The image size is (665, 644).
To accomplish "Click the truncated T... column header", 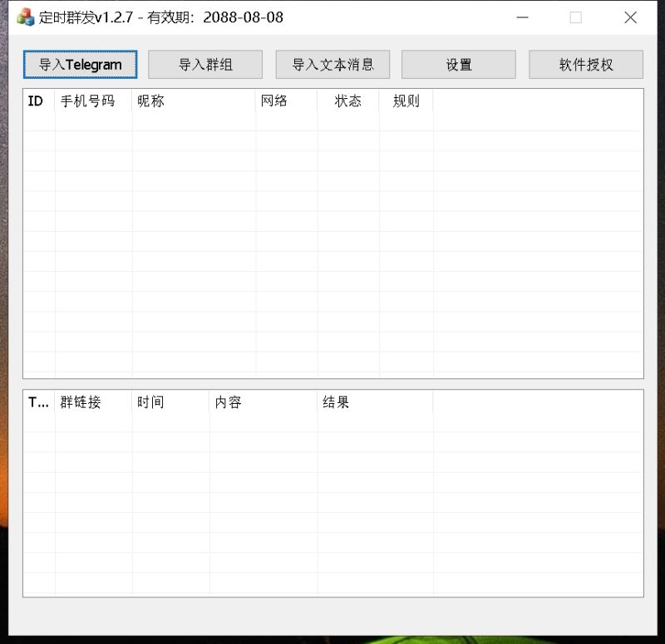I will (37, 402).
